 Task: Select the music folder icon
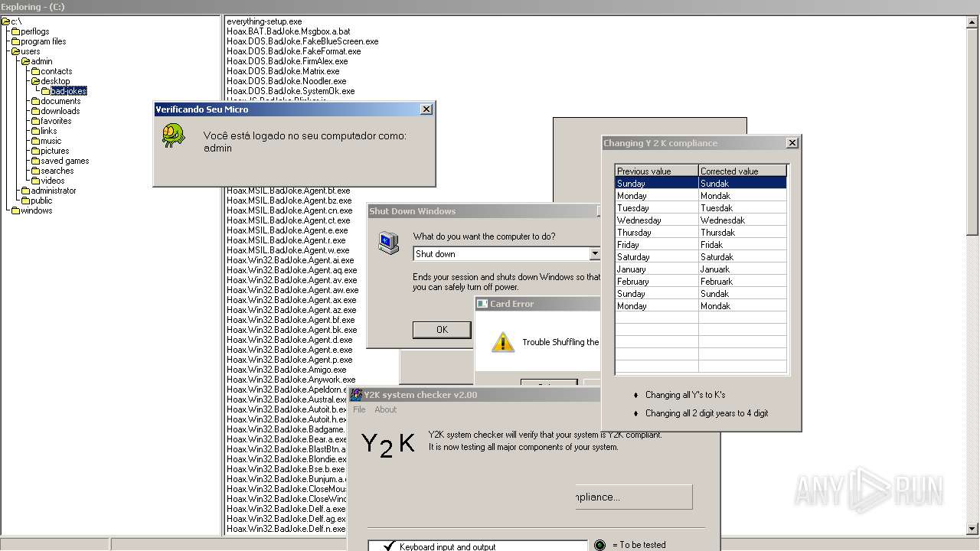(36, 141)
